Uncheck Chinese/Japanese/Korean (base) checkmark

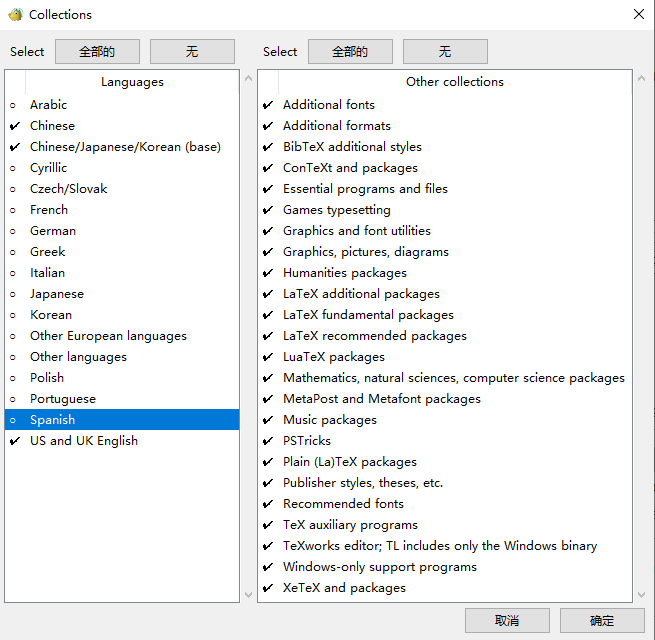click(x=15, y=147)
